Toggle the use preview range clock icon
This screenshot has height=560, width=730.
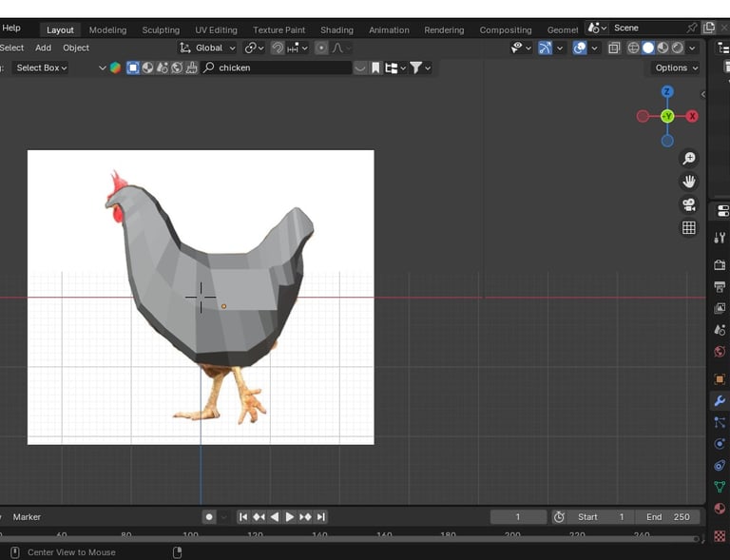click(559, 517)
